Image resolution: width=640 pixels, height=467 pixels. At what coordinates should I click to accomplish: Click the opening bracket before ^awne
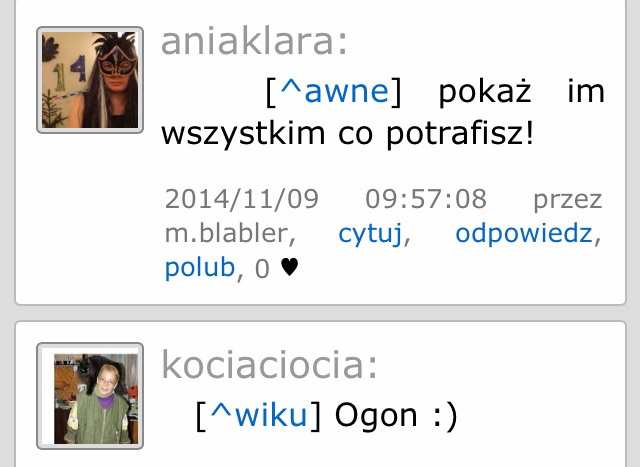pos(271,92)
